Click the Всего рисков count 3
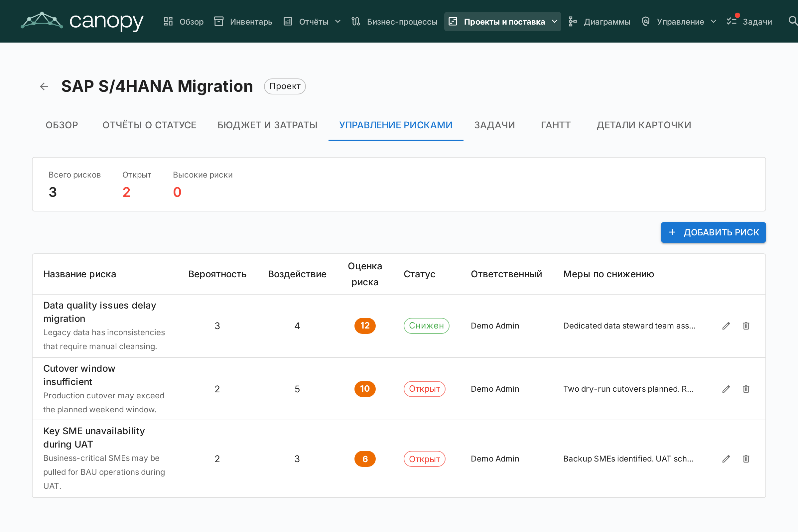Screen dimensions: 798x532 pyautogui.click(x=53, y=193)
